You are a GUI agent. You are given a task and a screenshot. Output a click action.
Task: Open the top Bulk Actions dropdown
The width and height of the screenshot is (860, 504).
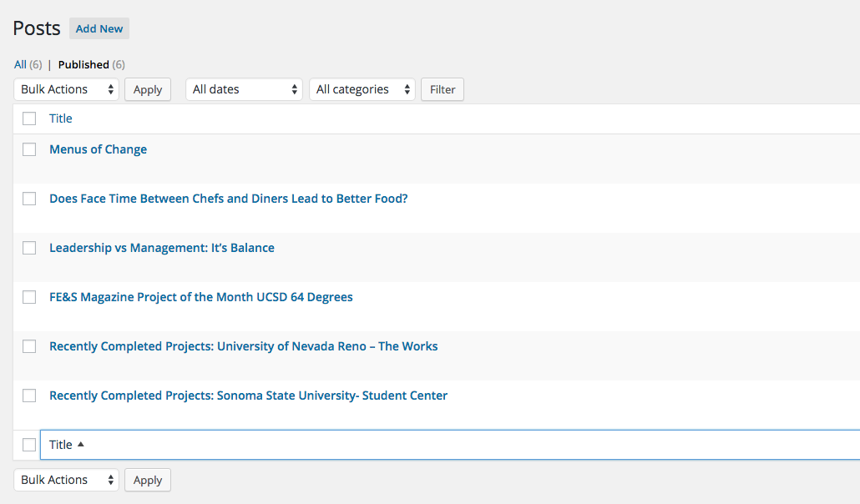pos(67,89)
